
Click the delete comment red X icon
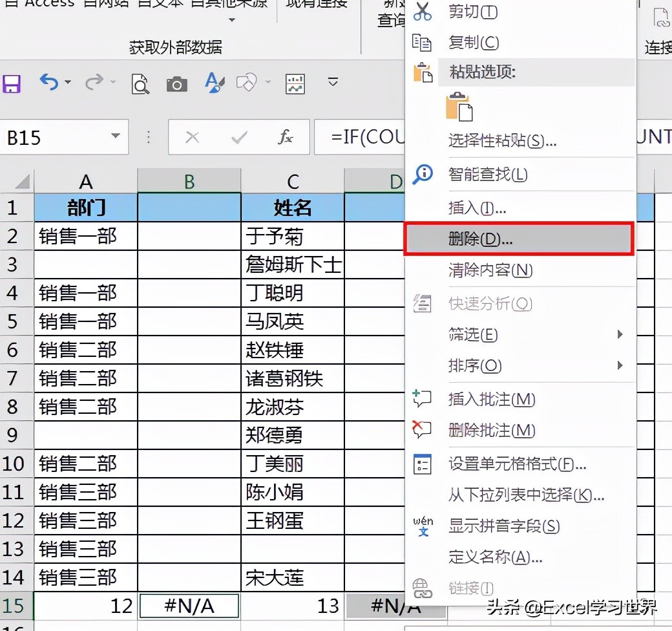coord(422,429)
